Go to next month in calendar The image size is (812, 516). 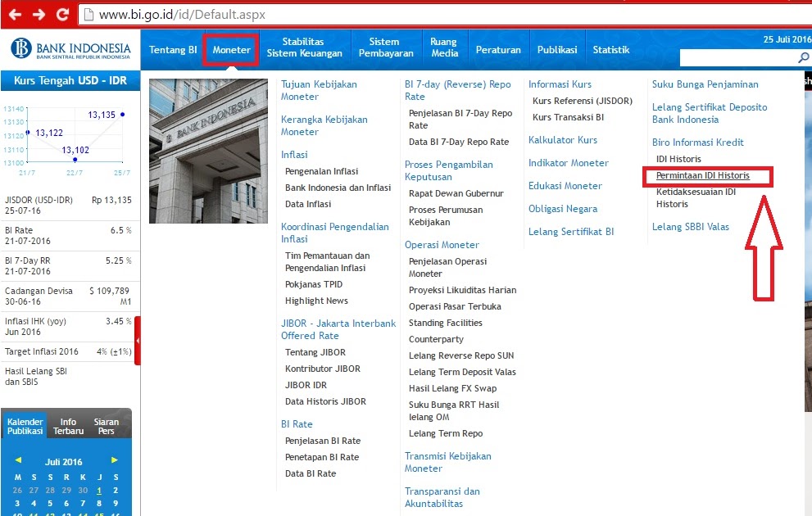pos(115,460)
